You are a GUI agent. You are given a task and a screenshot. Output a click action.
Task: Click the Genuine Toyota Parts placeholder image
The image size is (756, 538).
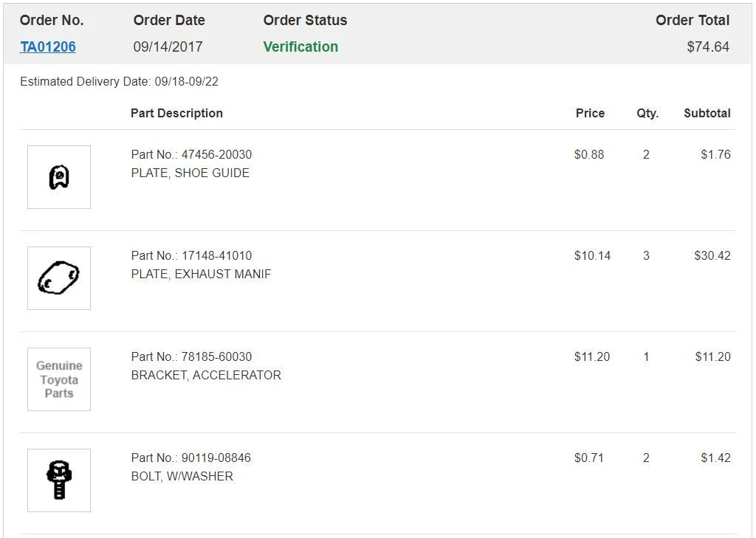(59, 379)
